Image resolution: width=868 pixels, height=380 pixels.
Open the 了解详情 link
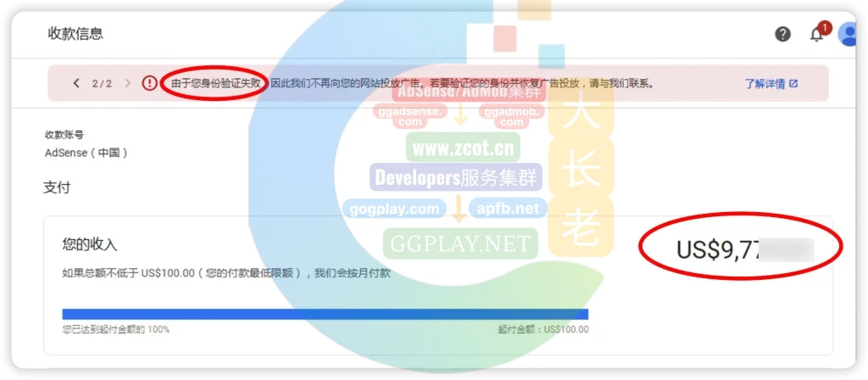[x=765, y=84]
